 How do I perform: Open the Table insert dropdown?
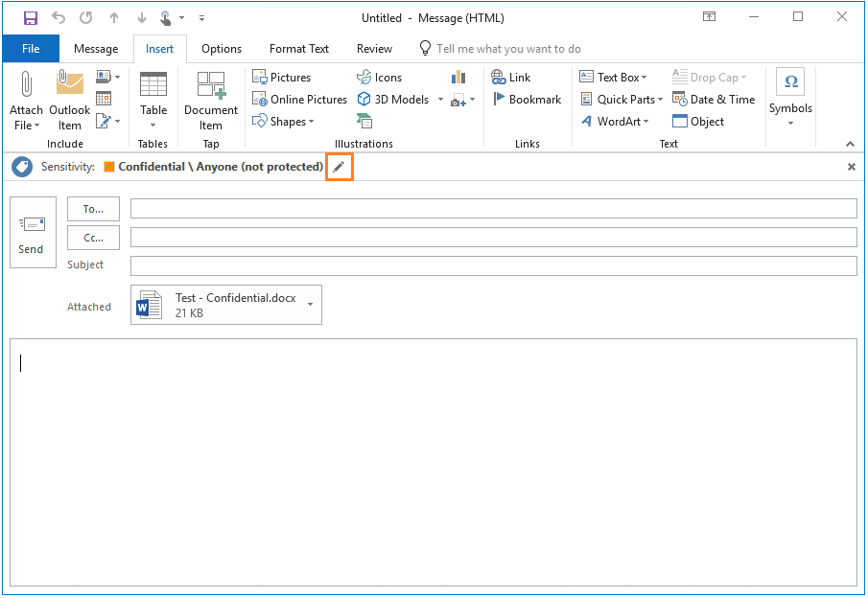coord(153,101)
